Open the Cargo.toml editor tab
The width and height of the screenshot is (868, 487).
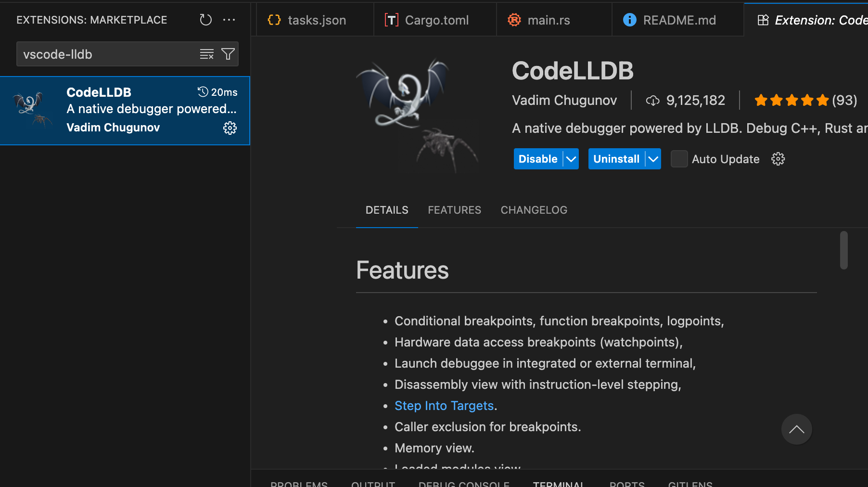pyautogui.click(x=436, y=20)
